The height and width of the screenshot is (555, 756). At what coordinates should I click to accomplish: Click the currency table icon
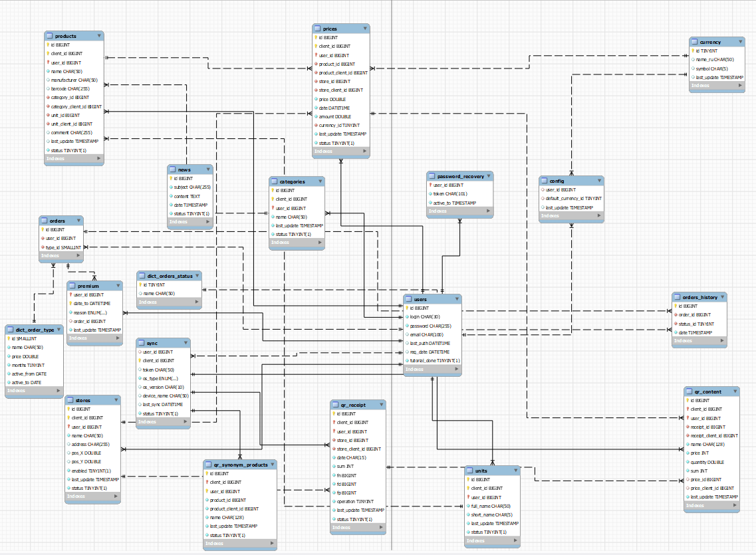[x=694, y=42]
